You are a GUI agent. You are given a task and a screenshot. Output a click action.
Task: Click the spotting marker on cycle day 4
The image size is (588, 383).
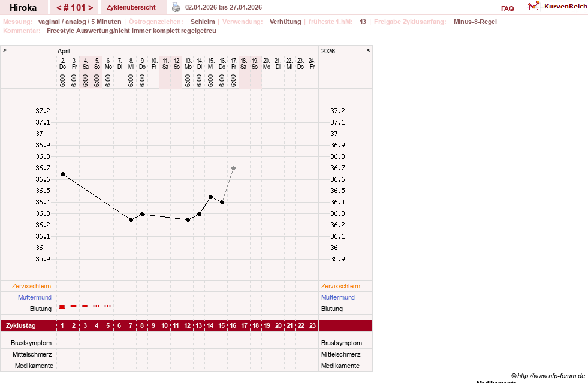(97, 306)
